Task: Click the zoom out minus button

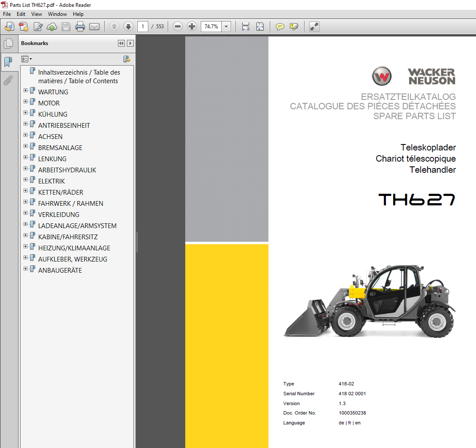Action: [x=178, y=27]
